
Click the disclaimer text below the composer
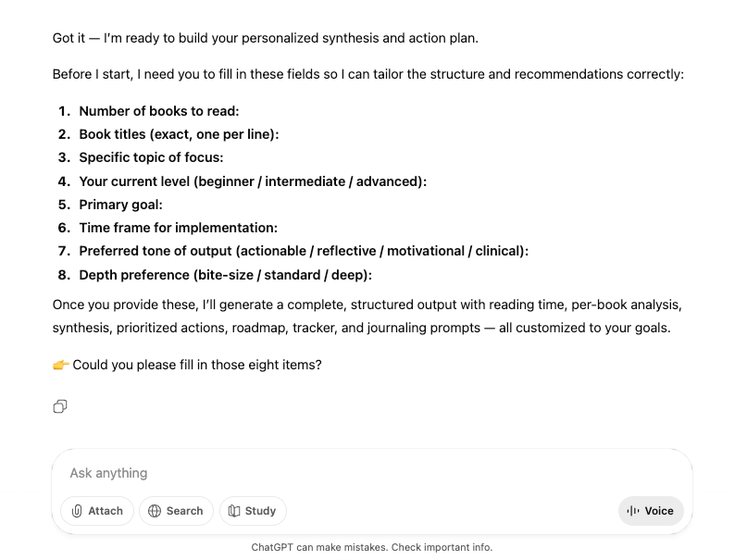[370, 547]
